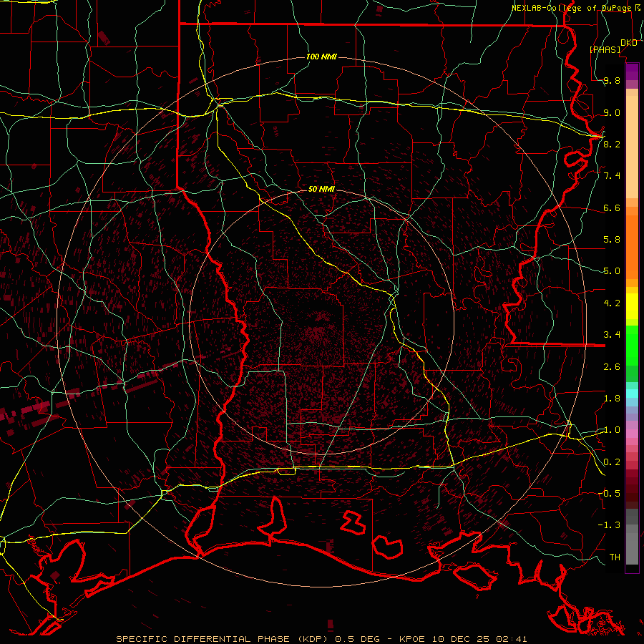Click the 6.6 value on the color scale
Viewport: 644px width, 644px height.
(x=612, y=208)
